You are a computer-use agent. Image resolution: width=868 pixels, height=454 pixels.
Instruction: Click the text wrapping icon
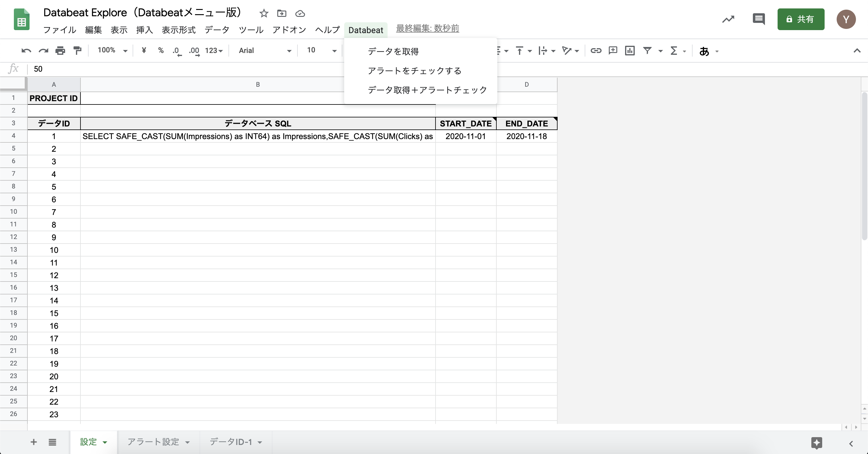point(542,51)
